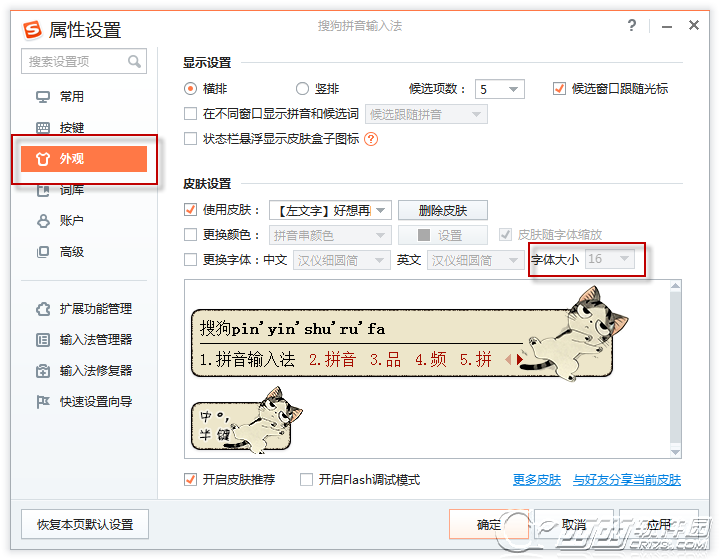Click the person icon next to 账户
The image size is (720, 560).
pos(43,221)
